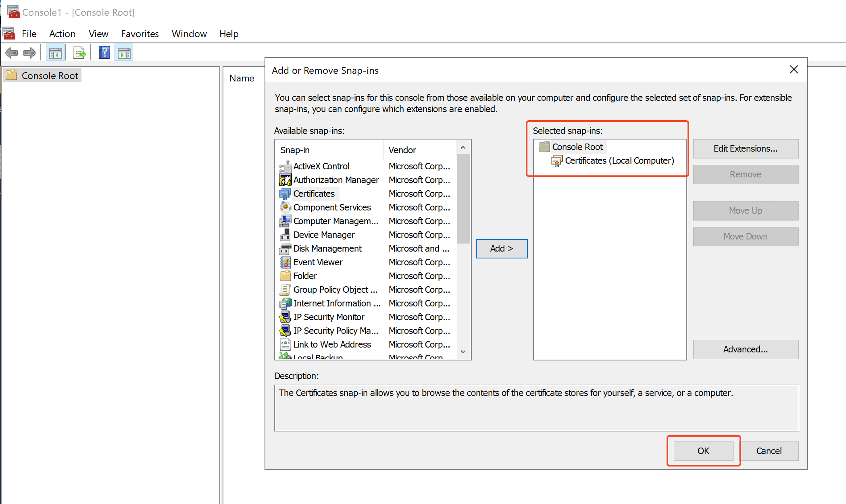Screen dimensions: 846x504
Task: Open the Action menu
Action: pos(62,34)
